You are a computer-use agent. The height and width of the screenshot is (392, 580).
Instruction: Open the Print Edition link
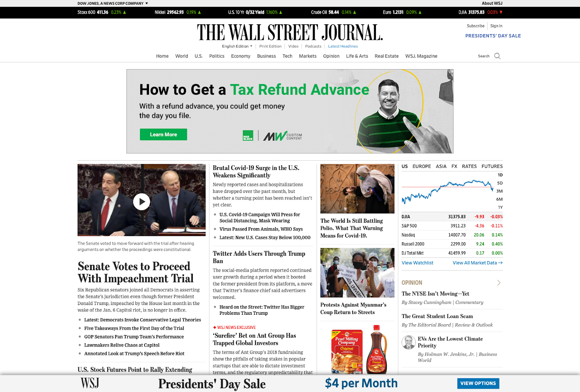(270, 46)
